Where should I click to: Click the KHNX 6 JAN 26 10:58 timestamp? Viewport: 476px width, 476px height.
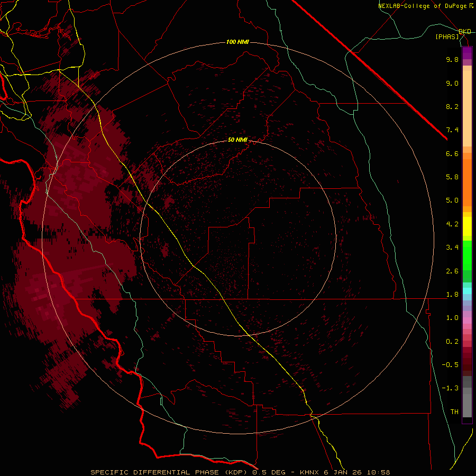[x=345, y=472]
